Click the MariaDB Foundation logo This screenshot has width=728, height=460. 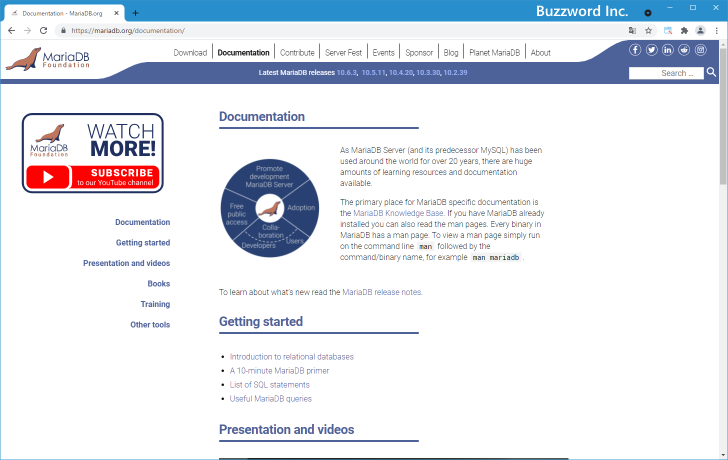38,61
